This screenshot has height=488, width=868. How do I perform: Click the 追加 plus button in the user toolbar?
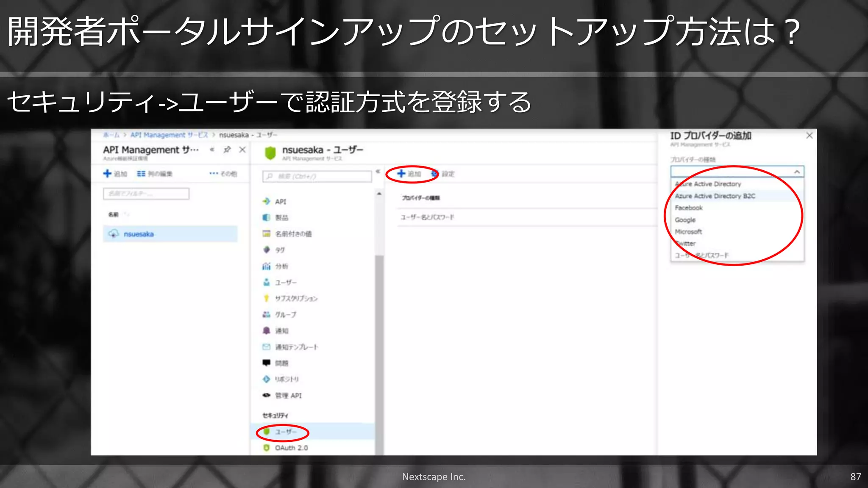(409, 174)
